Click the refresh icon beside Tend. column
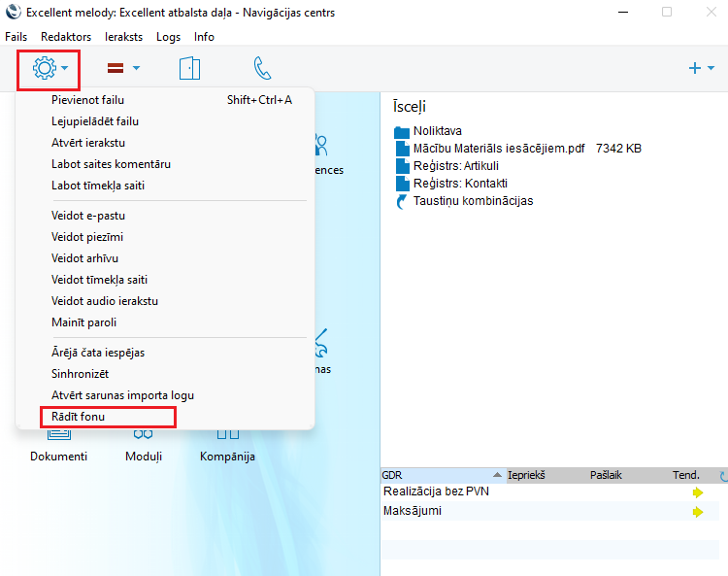728x576 pixels. point(721,476)
